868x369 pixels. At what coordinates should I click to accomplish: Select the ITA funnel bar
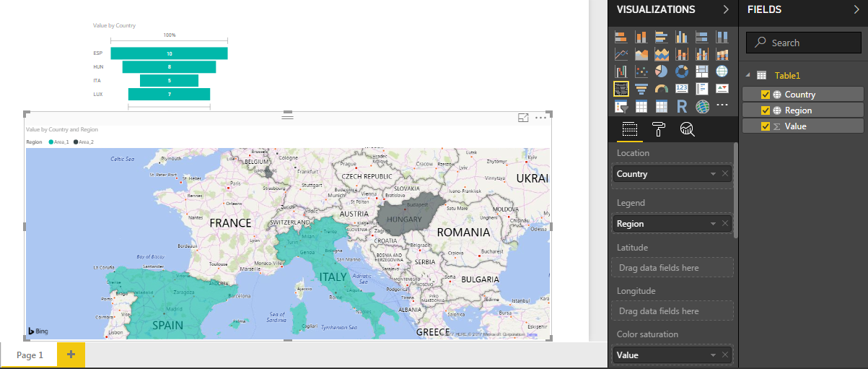coord(169,80)
